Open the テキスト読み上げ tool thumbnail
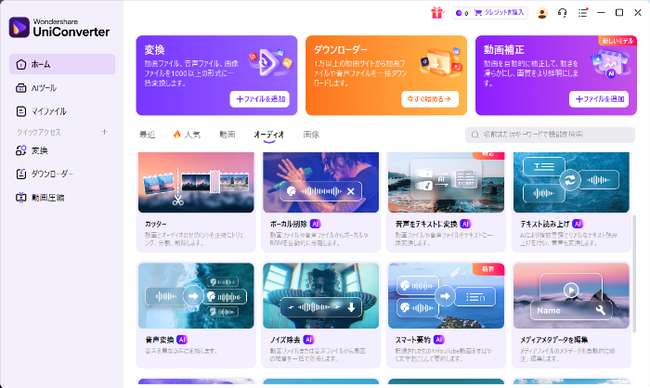Image resolution: width=650 pixels, height=388 pixels. tap(571, 182)
